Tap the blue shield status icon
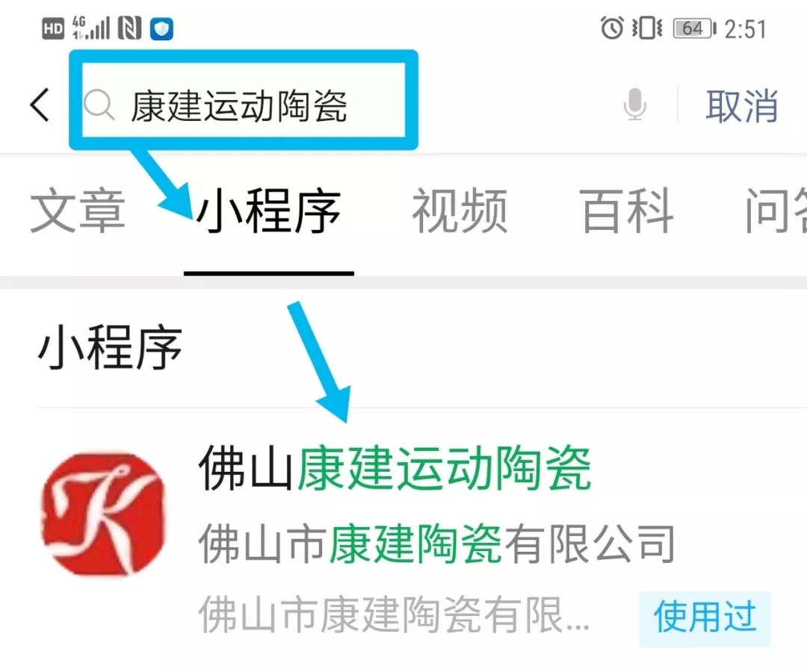807x672 pixels. (161, 28)
